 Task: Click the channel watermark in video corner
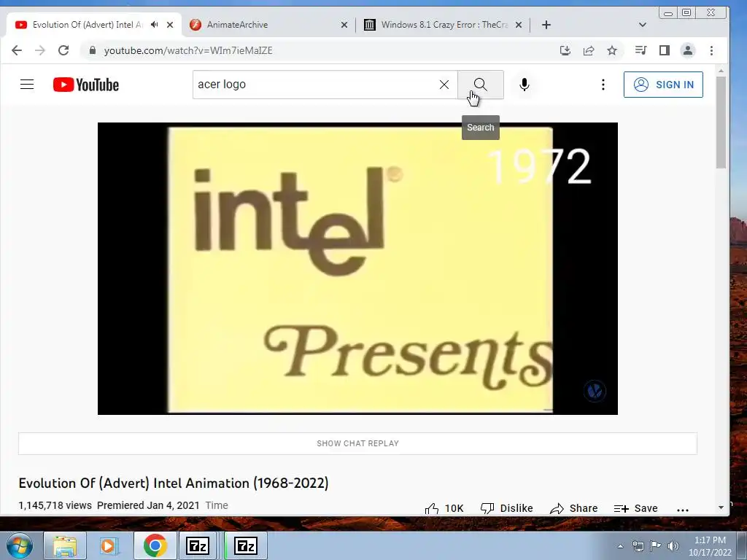[x=595, y=391]
